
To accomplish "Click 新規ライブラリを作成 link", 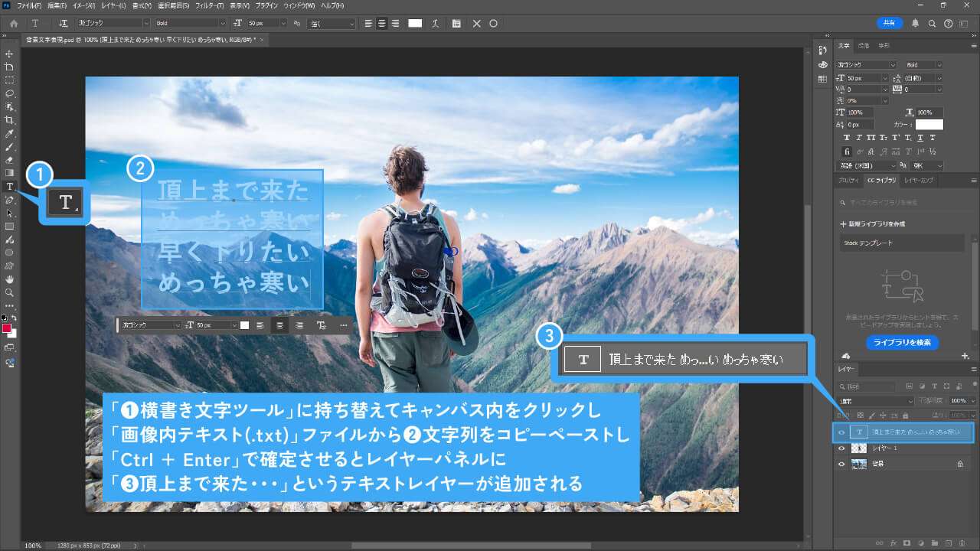I will pyautogui.click(x=873, y=223).
